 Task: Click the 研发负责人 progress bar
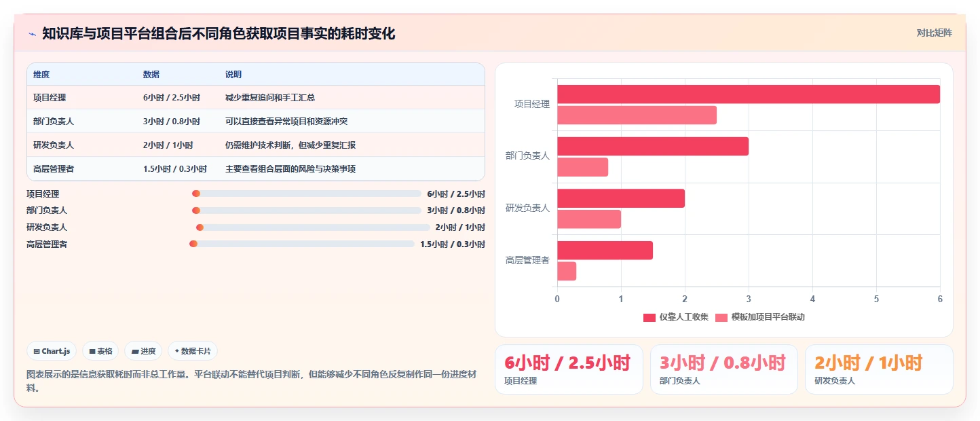click(313, 227)
